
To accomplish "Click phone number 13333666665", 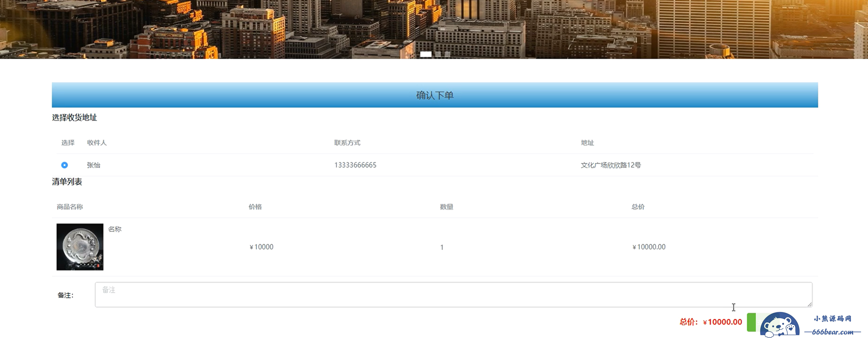I will 355,165.
